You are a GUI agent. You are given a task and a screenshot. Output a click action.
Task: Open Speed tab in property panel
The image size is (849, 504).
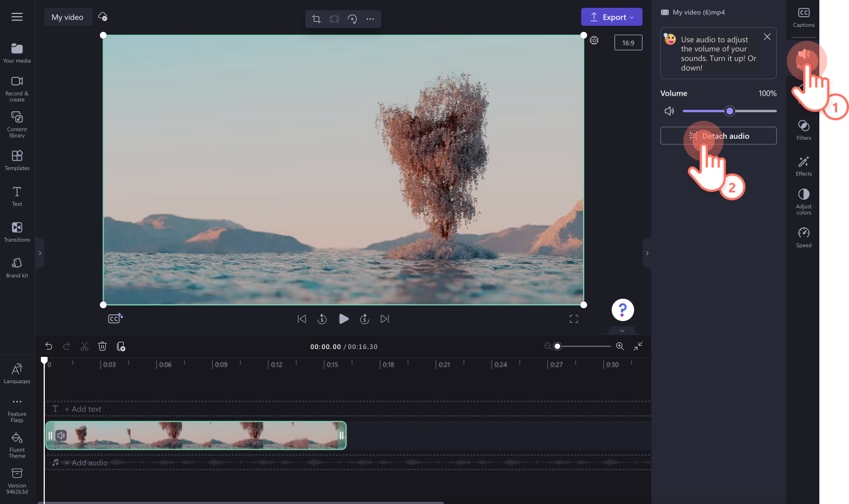point(804,237)
